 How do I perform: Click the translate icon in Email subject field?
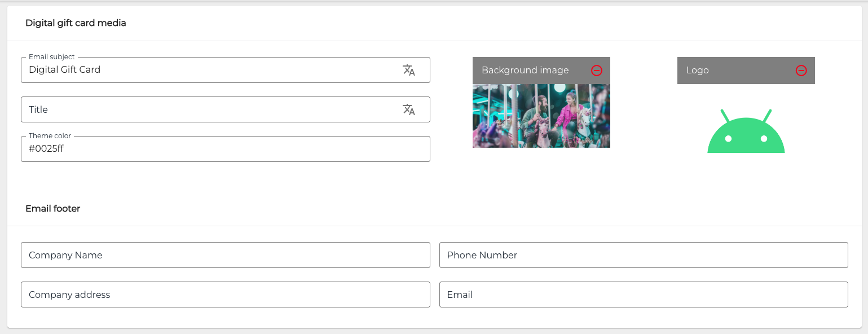409,70
